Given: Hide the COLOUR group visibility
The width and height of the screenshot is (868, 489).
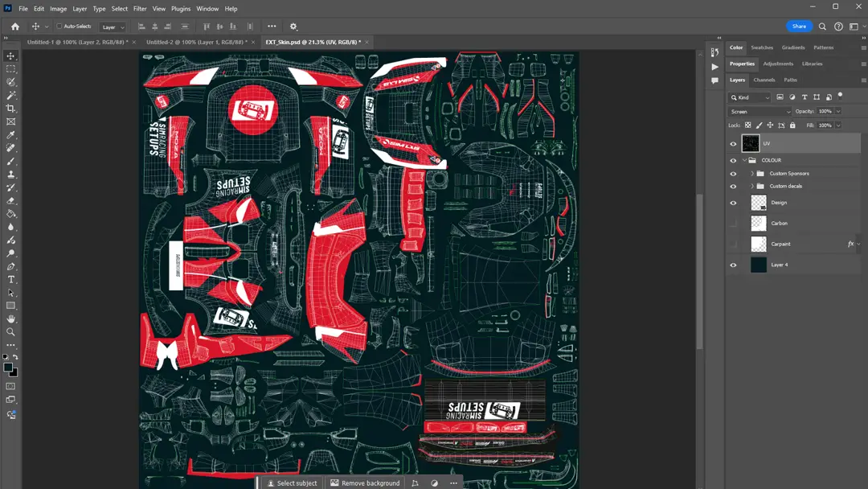Looking at the screenshot, I should [733, 160].
